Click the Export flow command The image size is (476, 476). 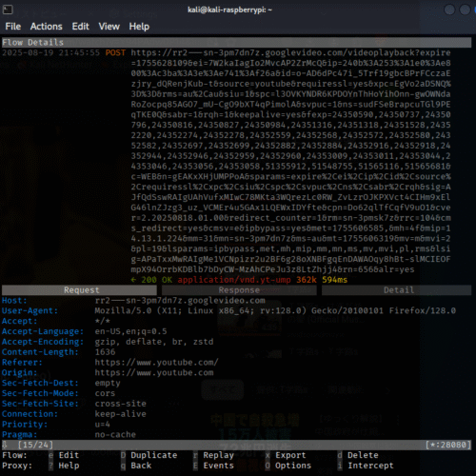pyautogui.click(x=290, y=455)
